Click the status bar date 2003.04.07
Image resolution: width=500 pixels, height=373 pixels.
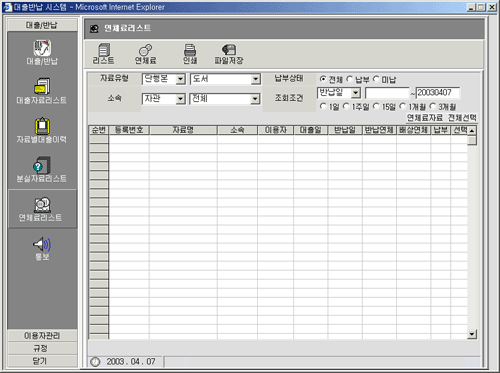click(x=131, y=362)
